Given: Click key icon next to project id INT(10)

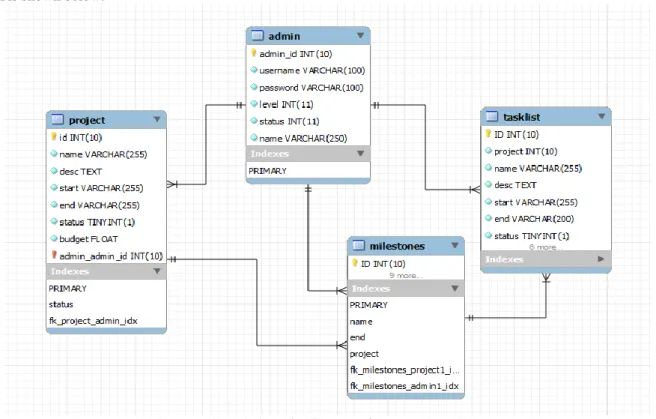Looking at the screenshot, I should [54, 137].
